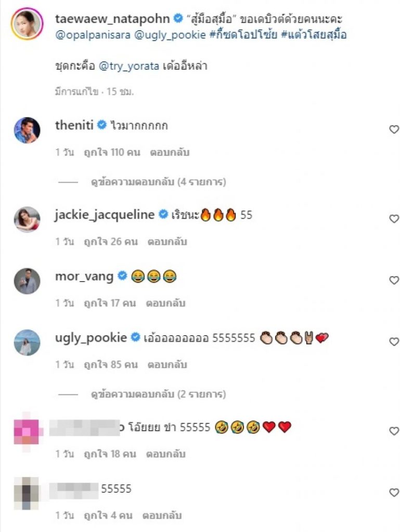Like the blurred pink-avatar comment with the heart icon

click(x=394, y=431)
